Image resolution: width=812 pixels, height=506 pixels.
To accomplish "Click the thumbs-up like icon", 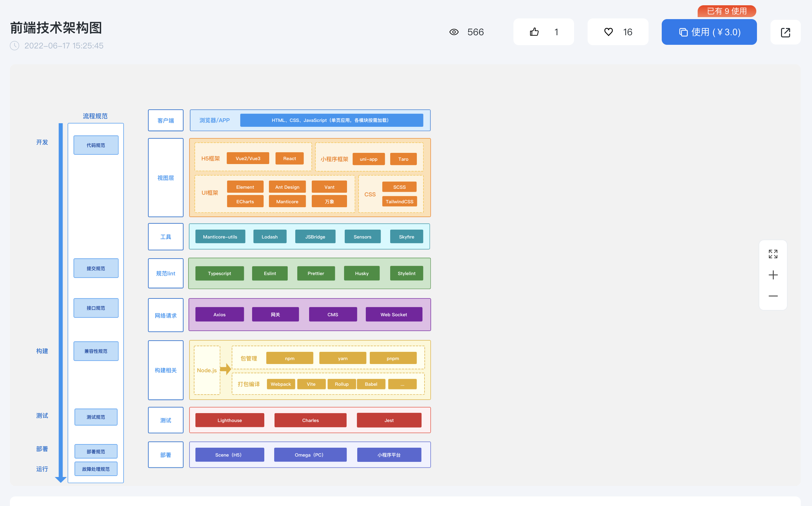I will [534, 32].
